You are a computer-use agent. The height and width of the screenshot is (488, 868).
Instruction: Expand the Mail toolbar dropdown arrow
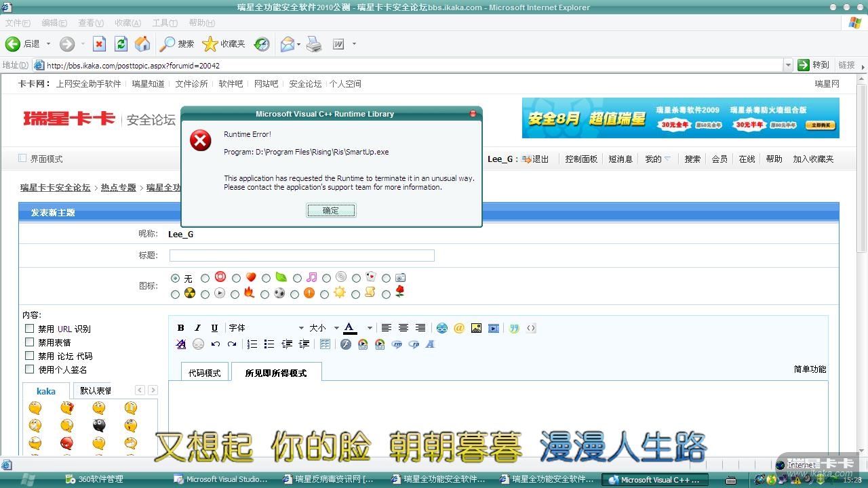[x=298, y=44]
